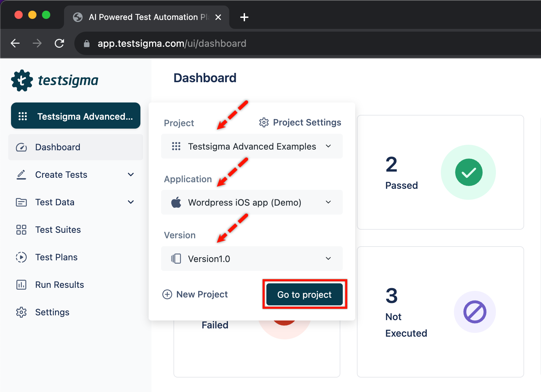The image size is (541, 392).
Task: Click the Test Suites squares icon
Action: pos(21,230)
